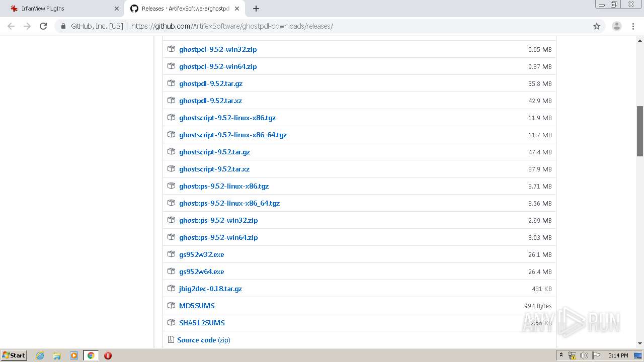The width and height of the screenshot is (644, 362).
Task: Click package icon beside ghostscript-9.52.tar.xz
Action: click(x=171, y=169)
